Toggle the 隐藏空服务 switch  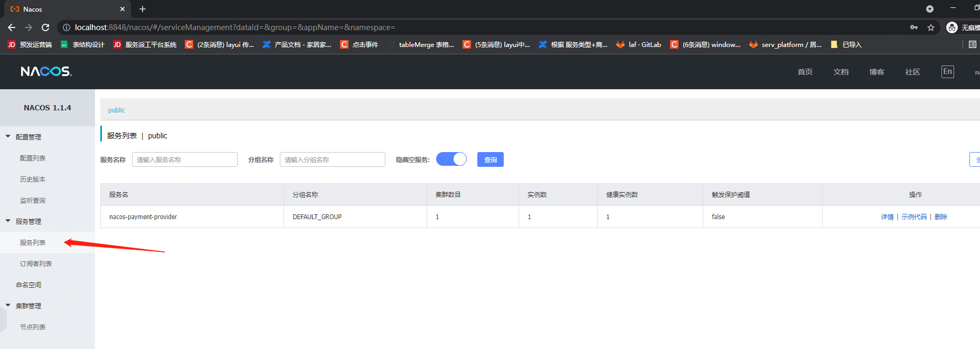point(451,159)
